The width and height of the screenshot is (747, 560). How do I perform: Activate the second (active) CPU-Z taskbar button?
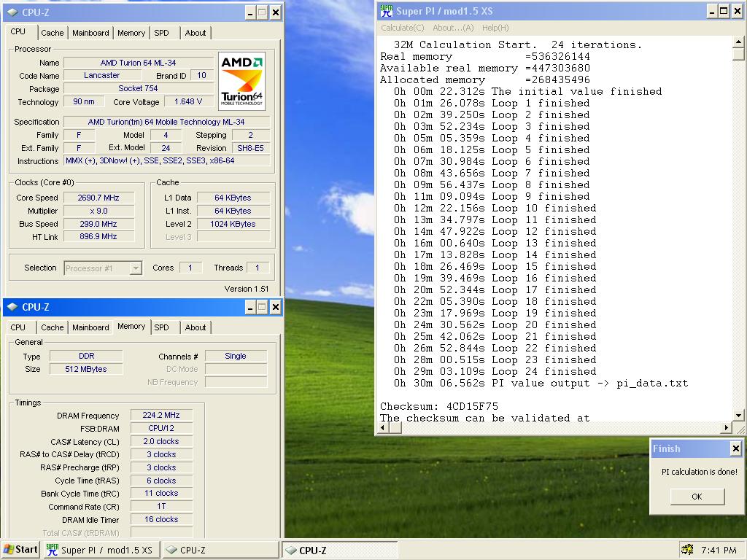(x=339, y=550)
